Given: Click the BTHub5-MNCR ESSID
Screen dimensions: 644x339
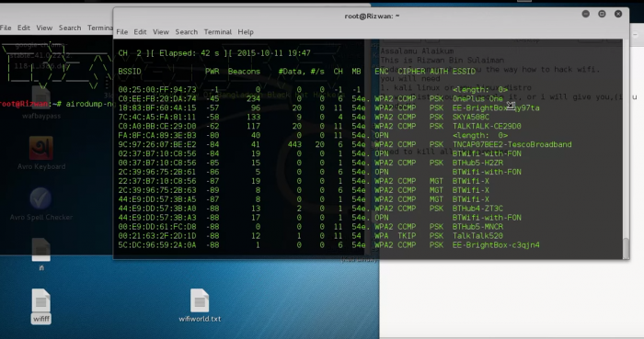Looking at the screenshot, I should (x=477, y=227).
